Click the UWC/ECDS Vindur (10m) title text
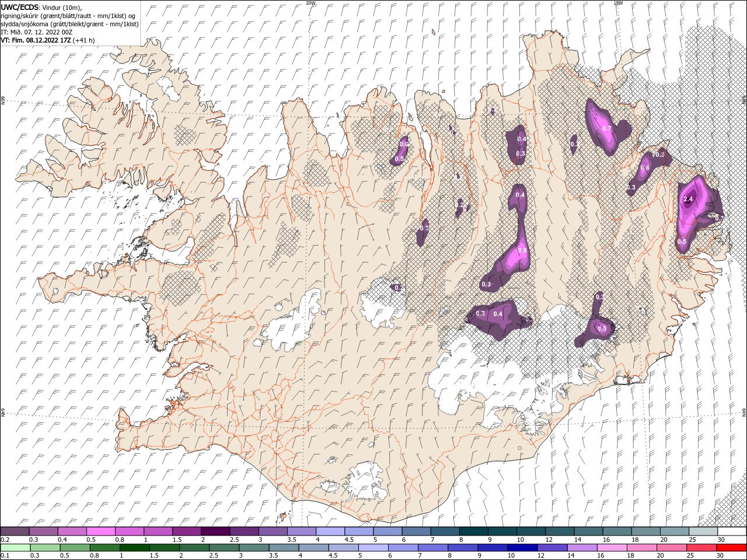This screenshot has height=560, width=747. coord(41,7)
